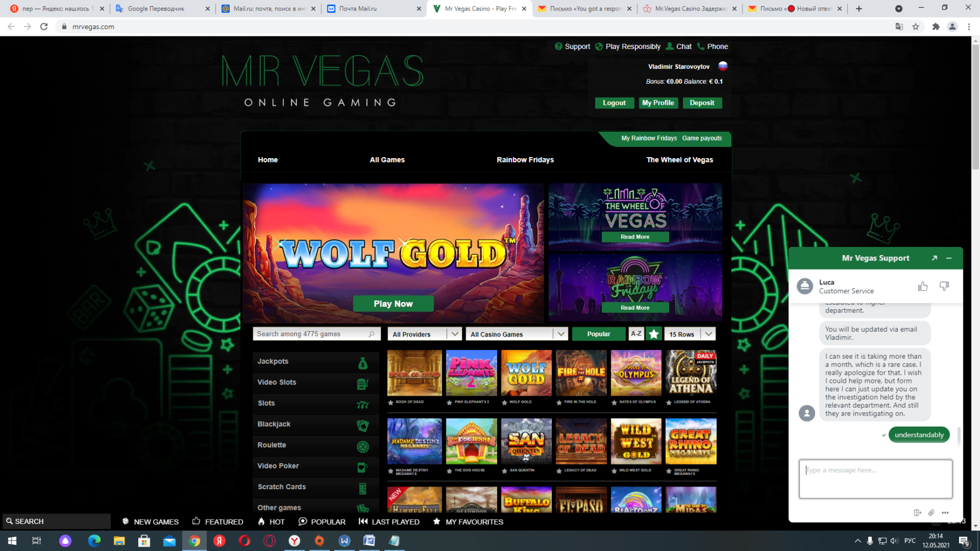Screen dimensions: 980x551
Task: Attach a file in the support chat
Action: [x=931, y=513]
